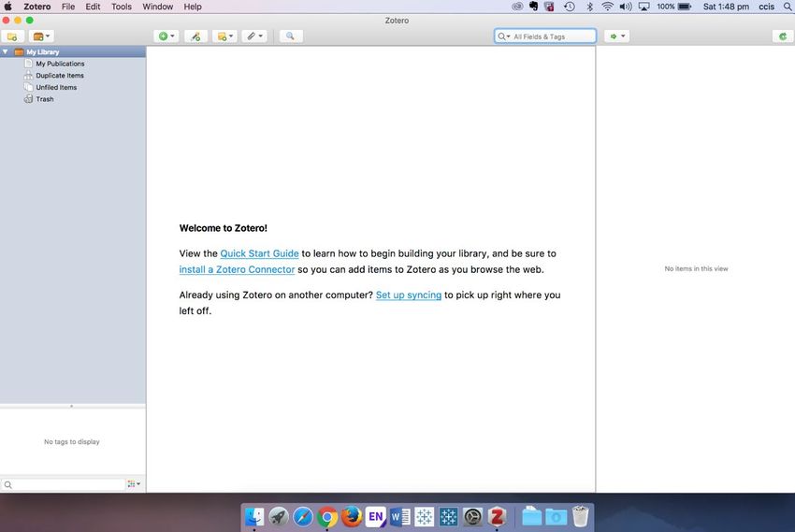Select Unfiled Items in sidebar
The image size is (795, 532).
pos(56,87)
